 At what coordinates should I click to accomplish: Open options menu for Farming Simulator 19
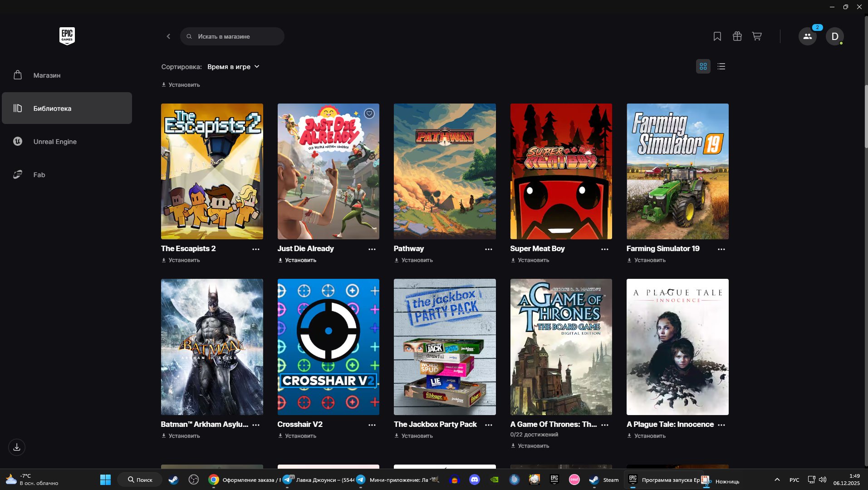tap(721, 249)
